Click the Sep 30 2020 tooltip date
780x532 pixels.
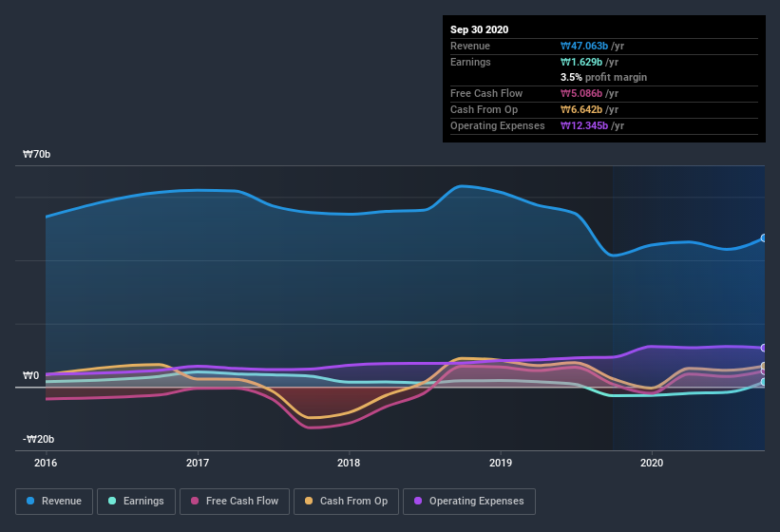coord(480,29)
